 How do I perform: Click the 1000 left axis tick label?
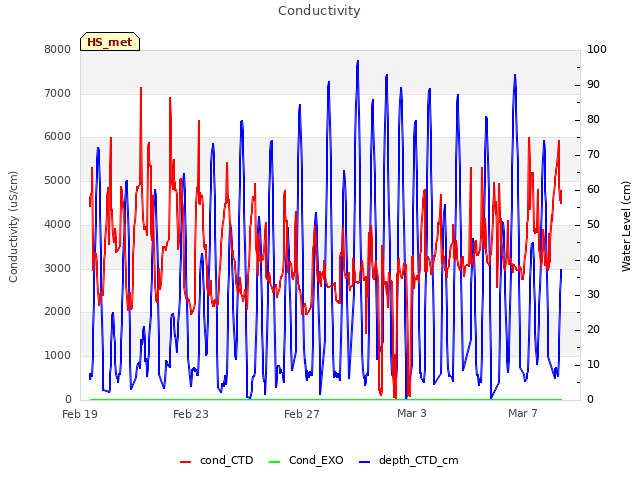click(x=58, y=356)
